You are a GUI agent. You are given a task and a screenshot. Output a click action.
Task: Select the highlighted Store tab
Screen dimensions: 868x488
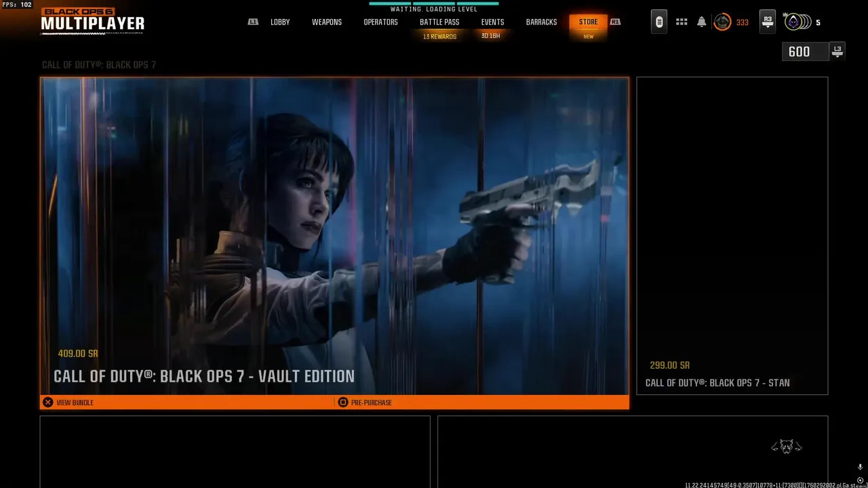coord(589,22)
